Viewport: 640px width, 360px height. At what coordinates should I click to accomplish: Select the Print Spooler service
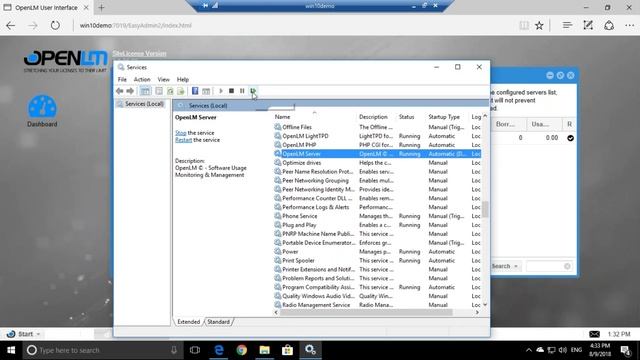point(377,260)
